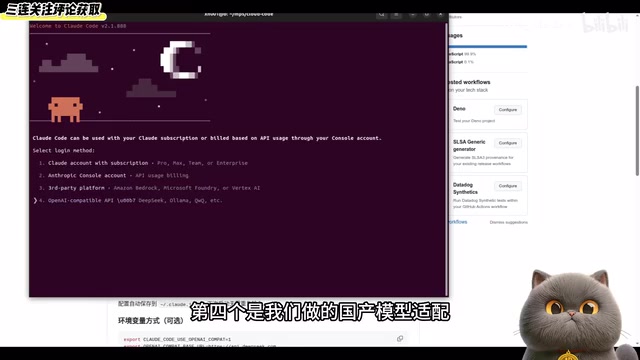Image resolution: width=640 pixels, height=360 pixels.
Task: Click Configure button for Deno workflow
Action: [508, 110]
